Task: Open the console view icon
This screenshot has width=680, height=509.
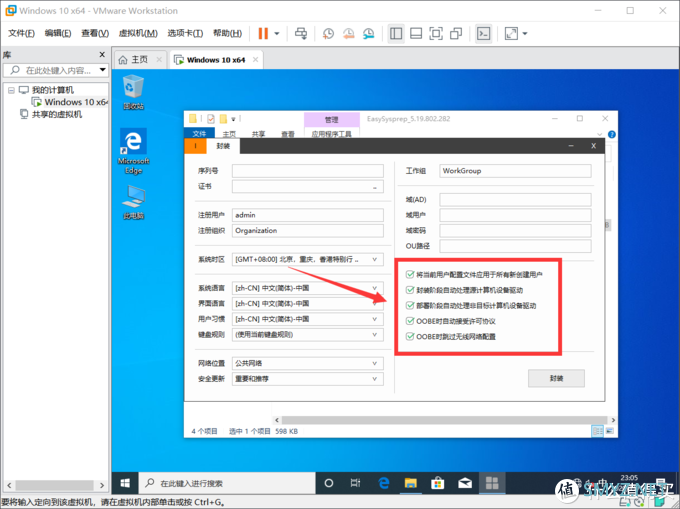Action: click(484, 33)
